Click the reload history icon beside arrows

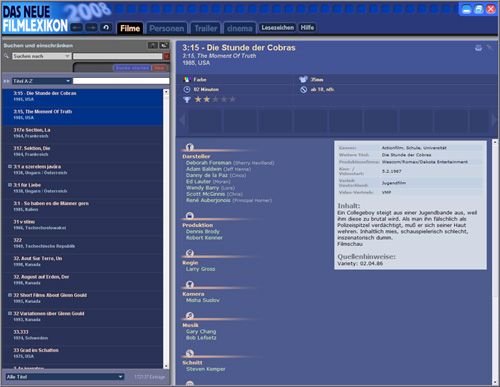[106, 28]
